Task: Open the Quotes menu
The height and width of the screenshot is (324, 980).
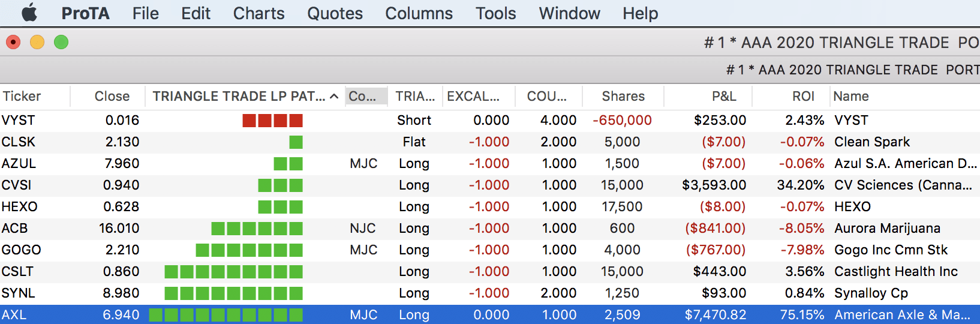Action: pos(335,13)
